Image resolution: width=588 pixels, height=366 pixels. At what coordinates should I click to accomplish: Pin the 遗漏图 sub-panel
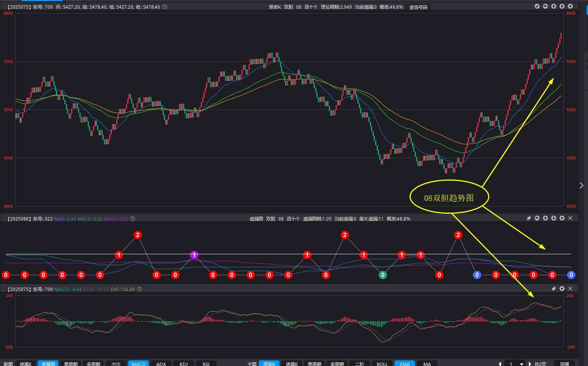[x=528, y=218]
